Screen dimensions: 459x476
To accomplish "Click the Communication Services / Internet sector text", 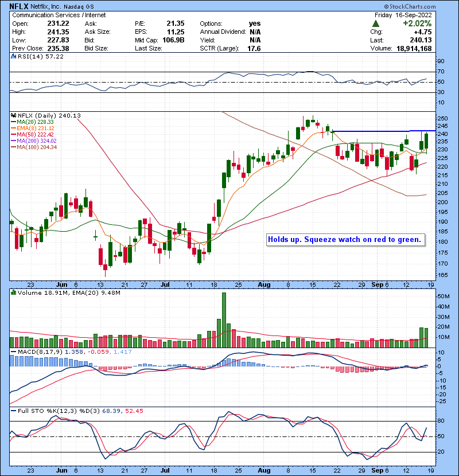I will pos(59,15).
